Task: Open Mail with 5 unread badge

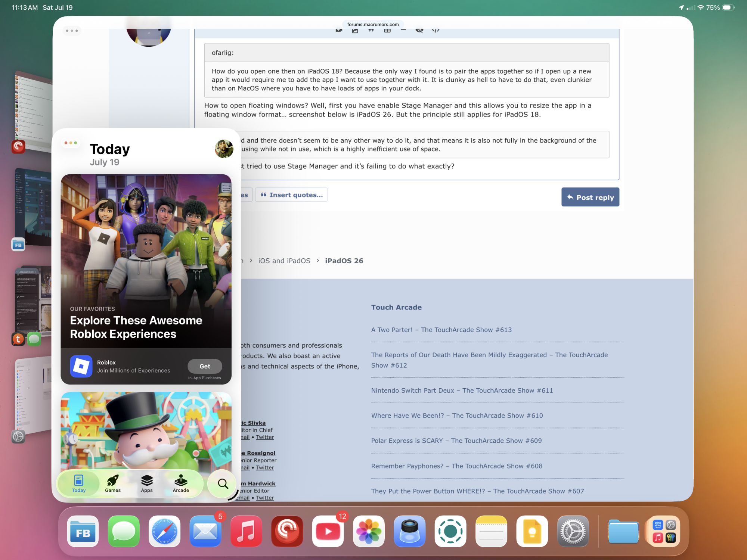Action: pos(205,531)
